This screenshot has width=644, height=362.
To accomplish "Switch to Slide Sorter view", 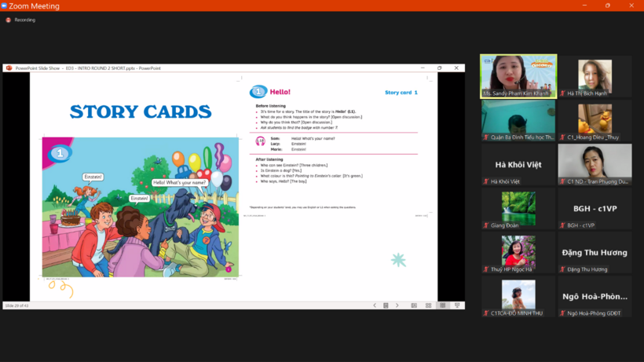I will [x=428, y=305].
